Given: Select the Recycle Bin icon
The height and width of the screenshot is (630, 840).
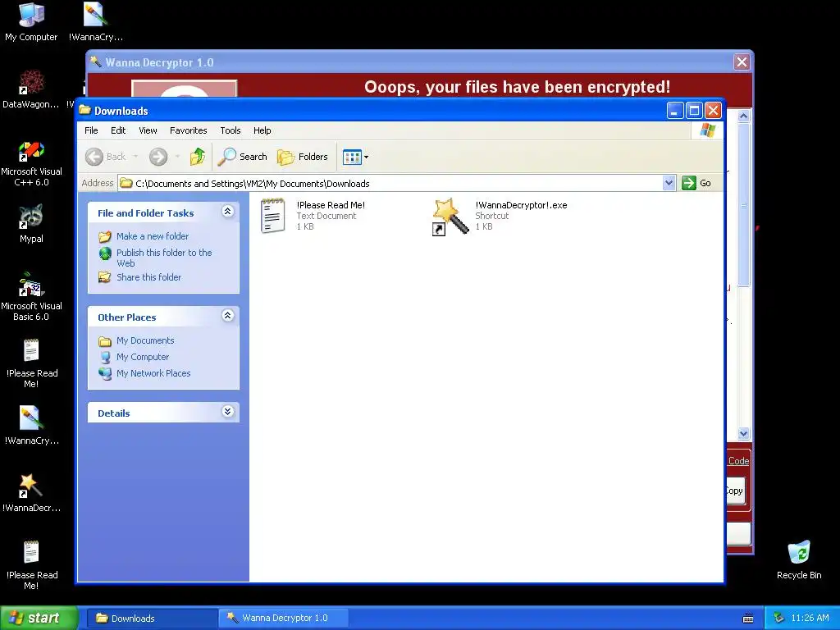Looking at the screenshot, I should coord(799,560).
